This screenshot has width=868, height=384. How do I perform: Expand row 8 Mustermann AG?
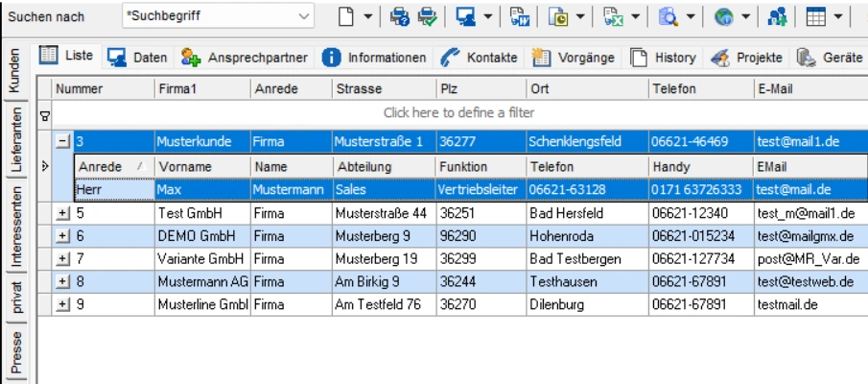coord(63,281)
